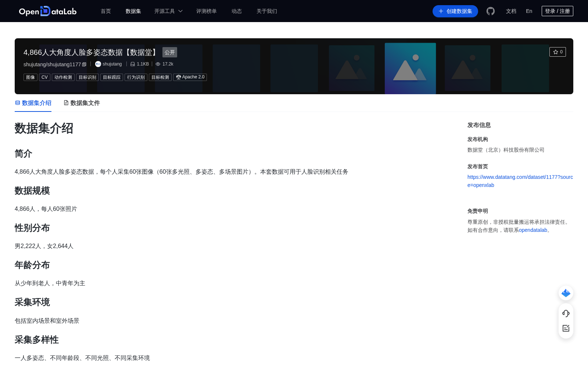This screenshot has height=368, width=588.
Task: Open 文档 link
Action: point(511,11)
